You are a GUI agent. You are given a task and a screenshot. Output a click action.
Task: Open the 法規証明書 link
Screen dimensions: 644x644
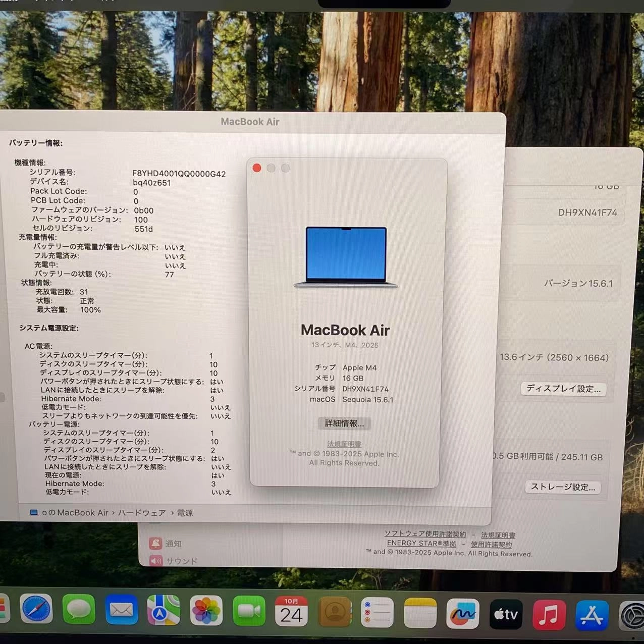345,444
